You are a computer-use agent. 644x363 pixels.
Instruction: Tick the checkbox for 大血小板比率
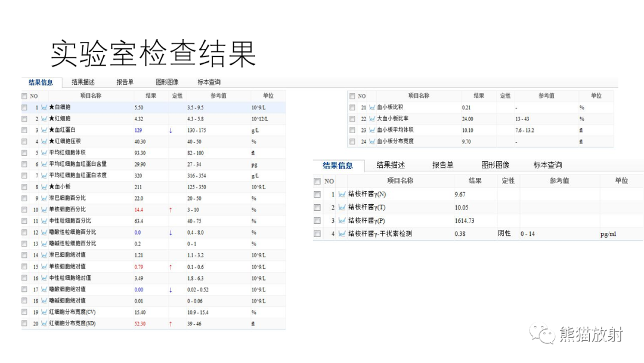(352, 119)
